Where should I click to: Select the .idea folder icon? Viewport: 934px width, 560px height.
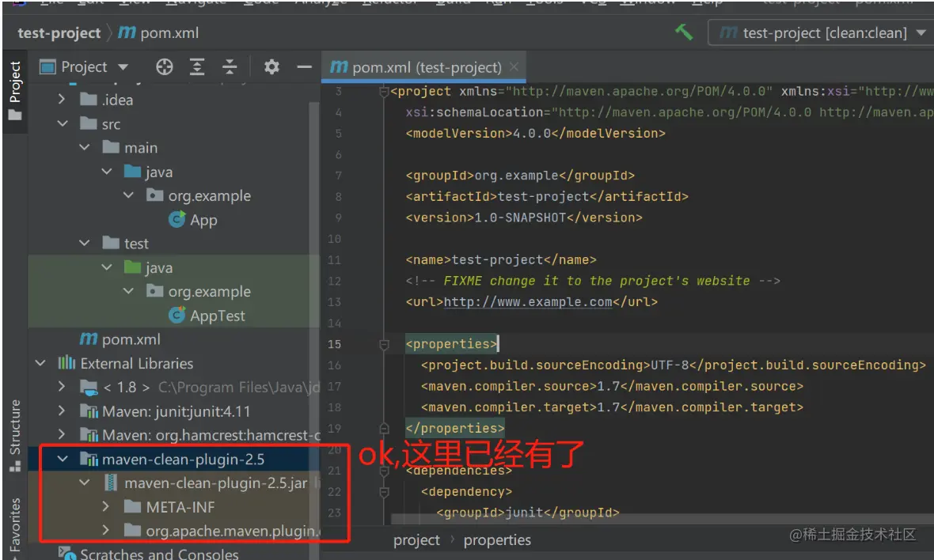pos(88,99)
